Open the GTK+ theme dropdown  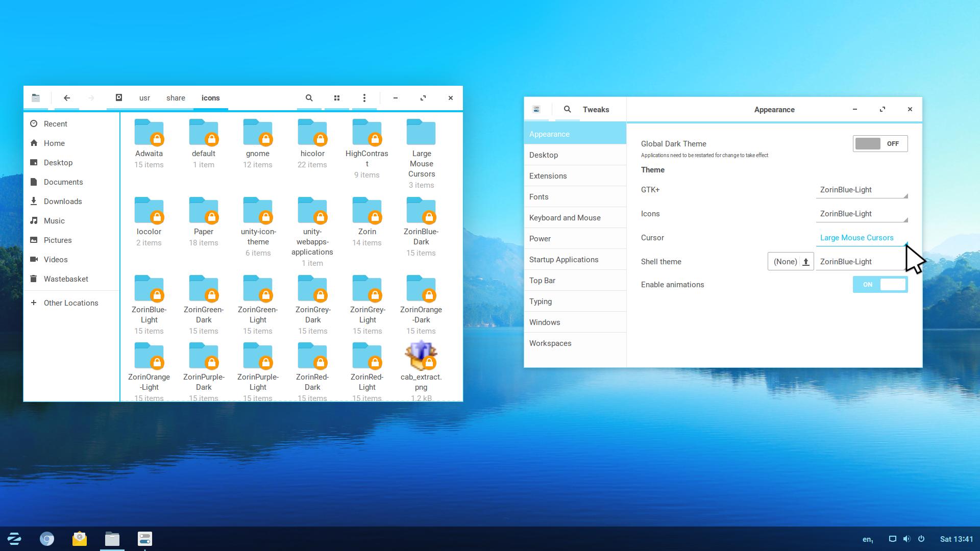(x=862, y=190)
